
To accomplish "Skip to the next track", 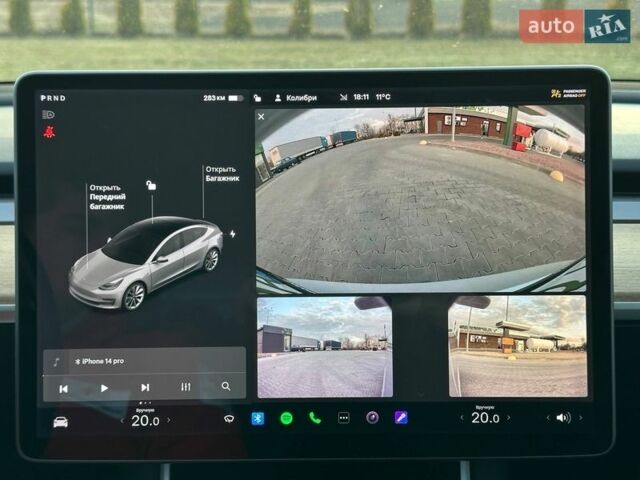I will coord(145,388).
